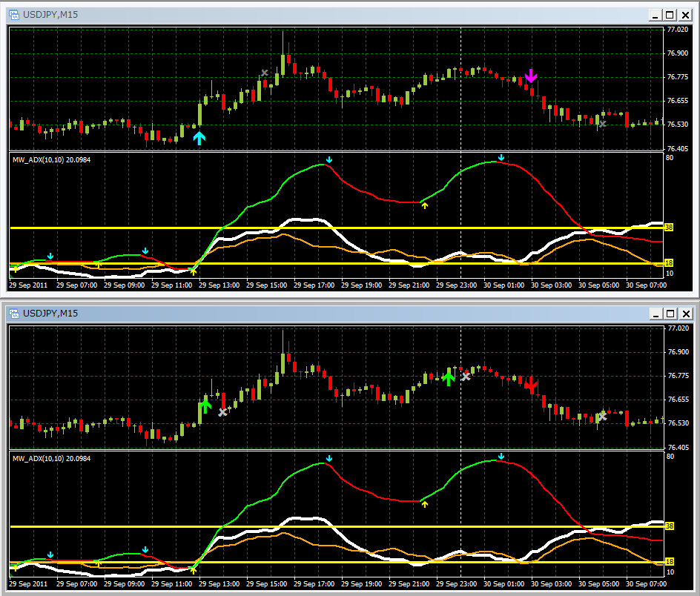
Task: Click the 77.020 price on top chart's scale
Action: point(677,30)
